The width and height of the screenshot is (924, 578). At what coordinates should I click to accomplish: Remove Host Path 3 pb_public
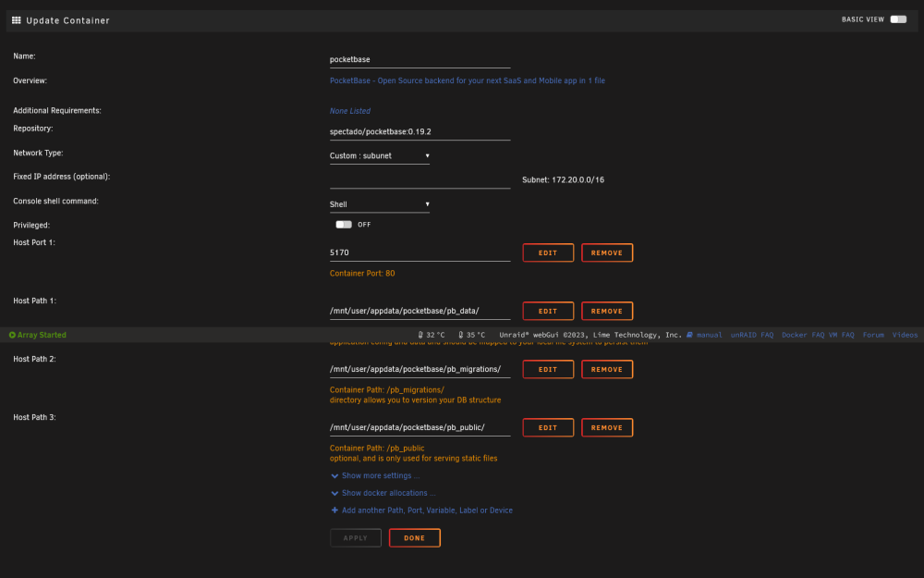tap(607, 427)
